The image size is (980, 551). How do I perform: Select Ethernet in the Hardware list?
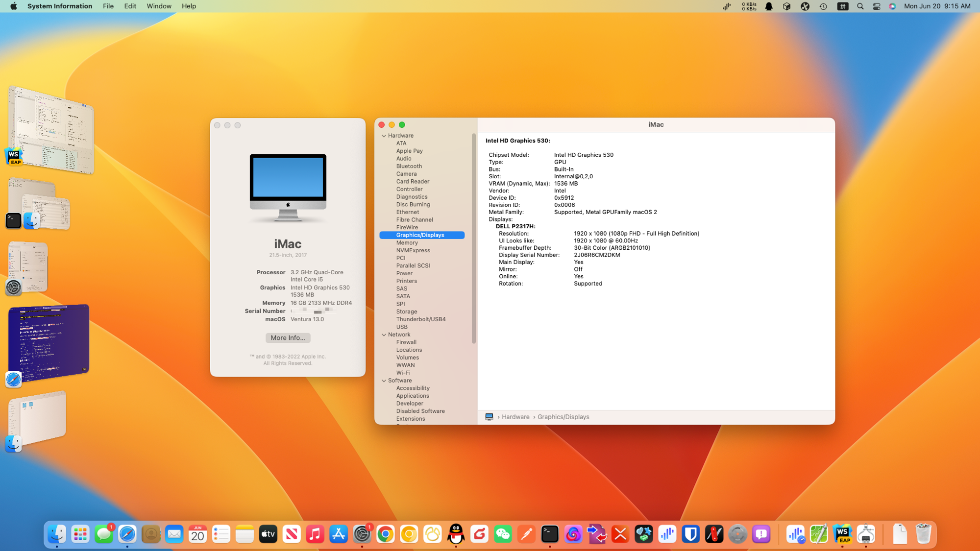[408, 212]
